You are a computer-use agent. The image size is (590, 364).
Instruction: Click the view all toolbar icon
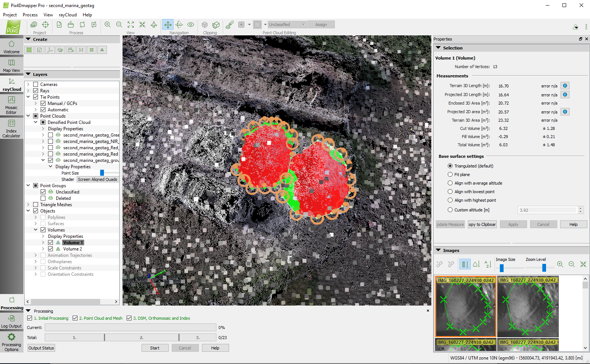pyautogui.click(x=131, y=25)
